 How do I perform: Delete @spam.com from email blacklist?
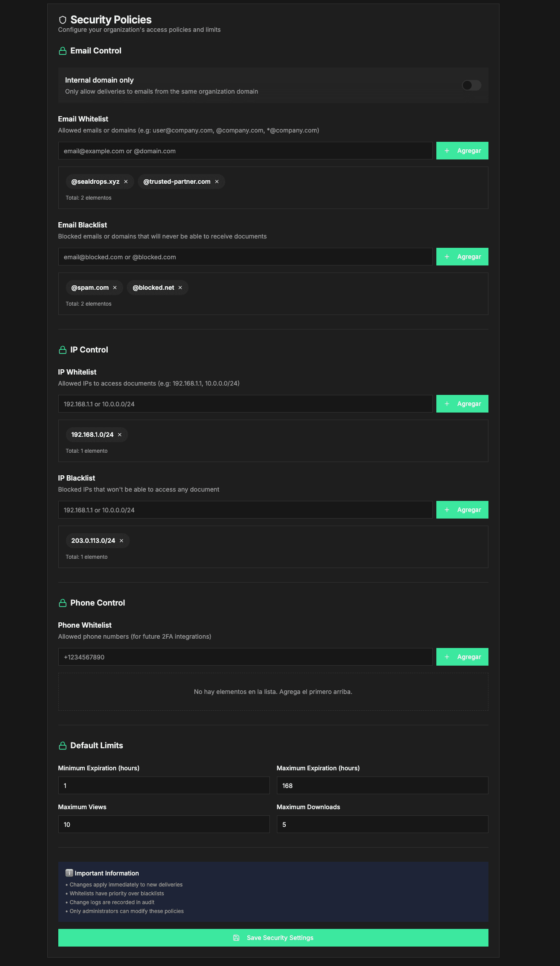click(x=115, y=288)
